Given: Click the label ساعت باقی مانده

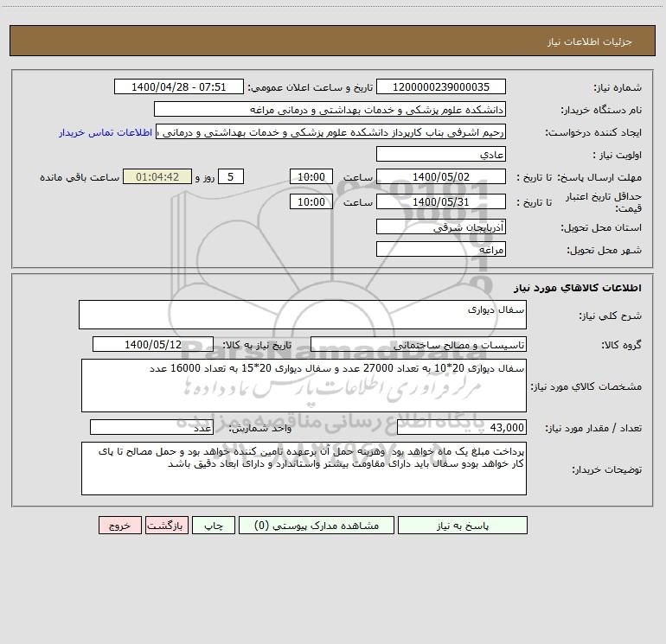Looking at the screenshot, I should 80,177.
